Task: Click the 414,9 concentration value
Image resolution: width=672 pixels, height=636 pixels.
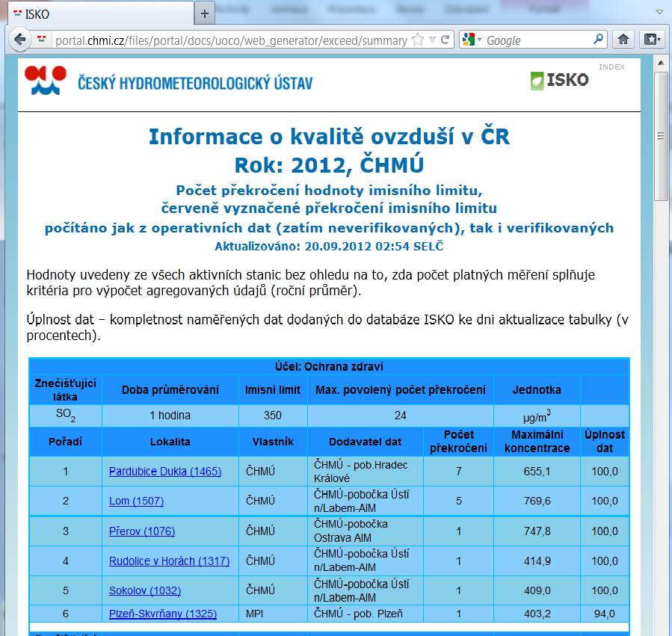Action: pos(537,561)
